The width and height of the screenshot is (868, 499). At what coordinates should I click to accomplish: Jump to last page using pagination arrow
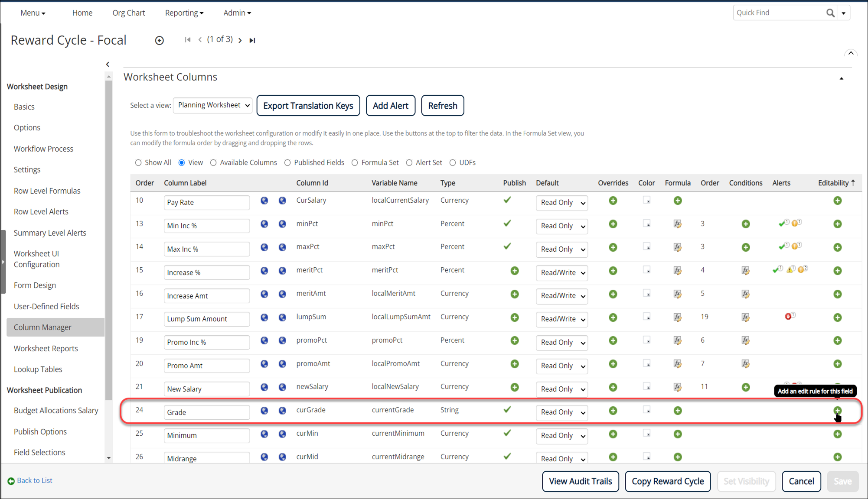[252, 40]
